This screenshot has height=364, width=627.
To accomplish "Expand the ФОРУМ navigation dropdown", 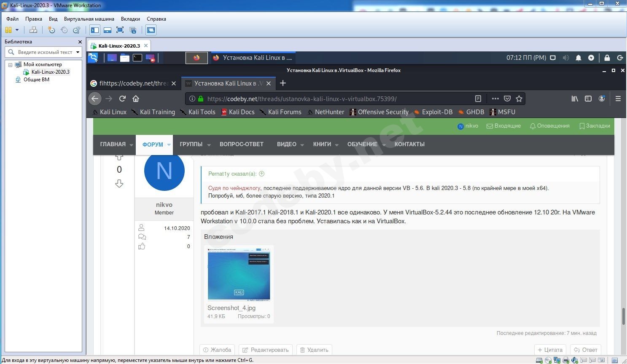I will (169, 145).
